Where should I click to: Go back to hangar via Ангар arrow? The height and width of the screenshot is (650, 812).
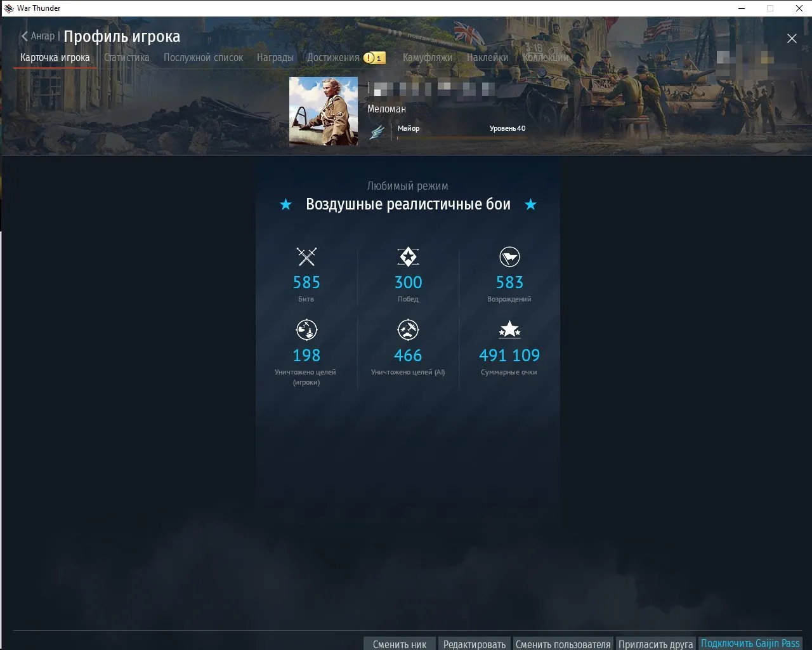[38, 36]
